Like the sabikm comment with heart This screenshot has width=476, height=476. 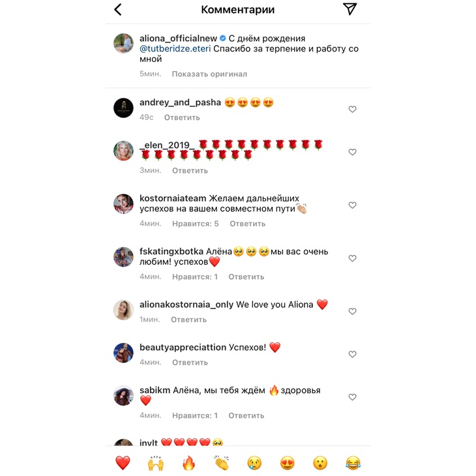[352, 397]
